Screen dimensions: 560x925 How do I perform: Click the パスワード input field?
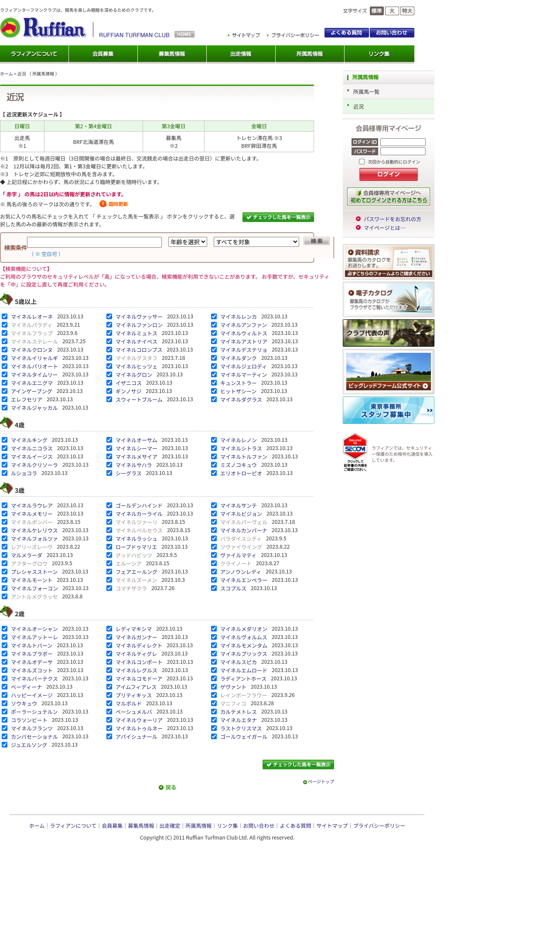(x=403, y=151)
